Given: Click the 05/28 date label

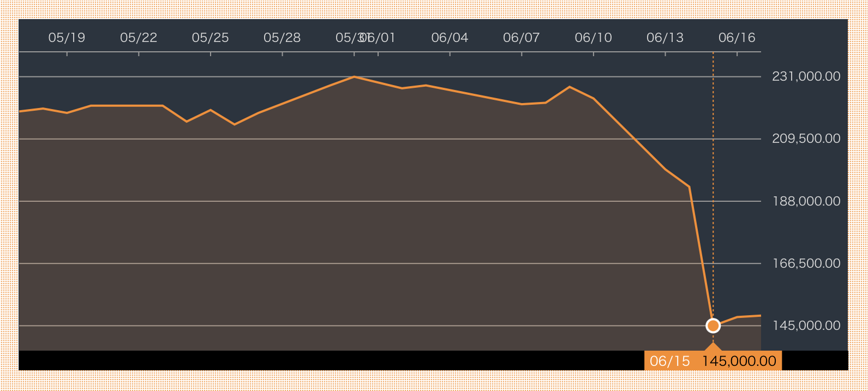Looking at the screenshot, I should 282,38.
